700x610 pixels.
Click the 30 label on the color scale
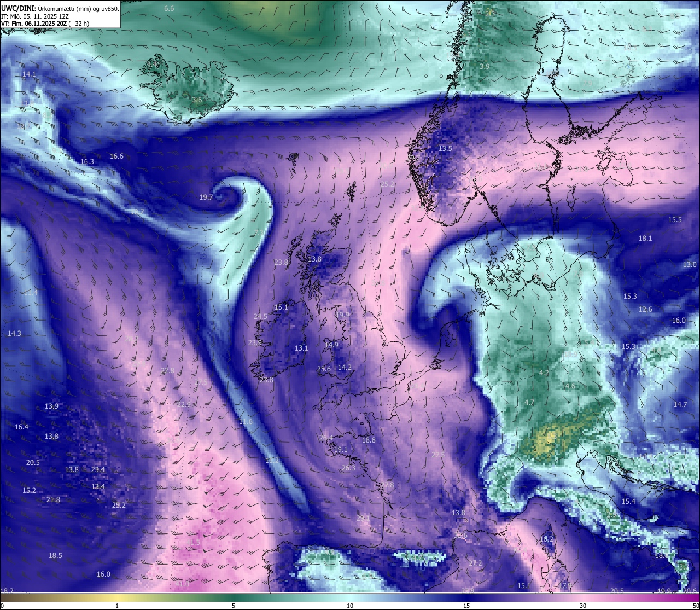(x=583, y=606)
